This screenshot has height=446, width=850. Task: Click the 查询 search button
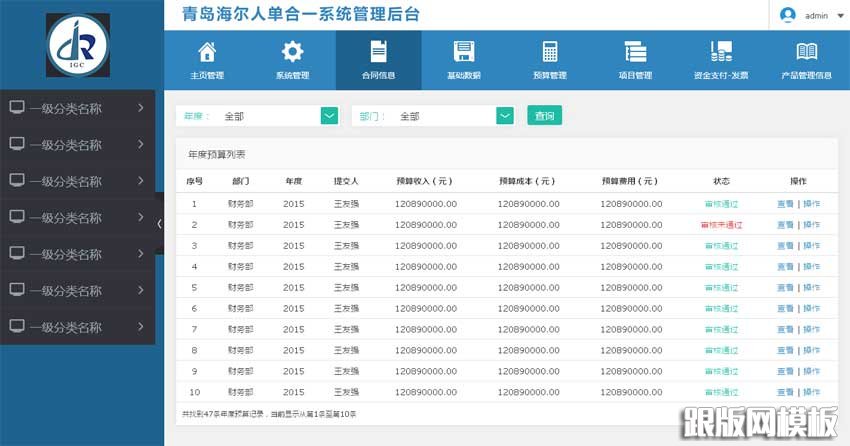544,116
